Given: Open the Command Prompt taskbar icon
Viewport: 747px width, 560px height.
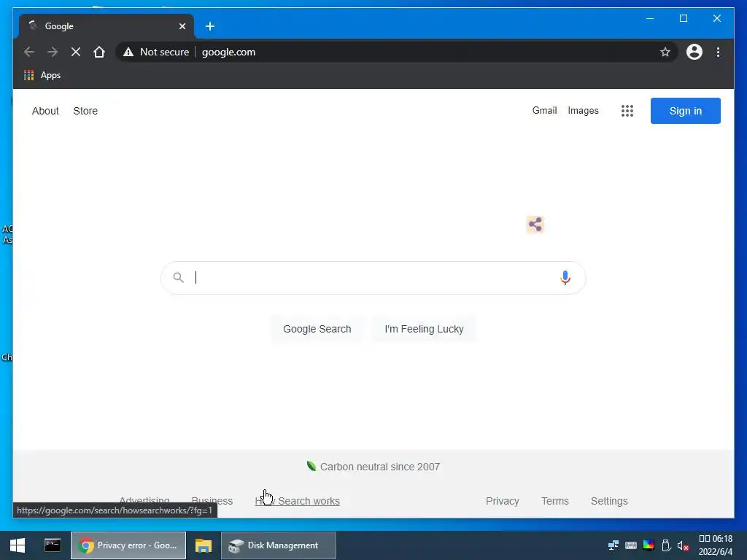Looking at the screenshot, I should tap(53, 545).
